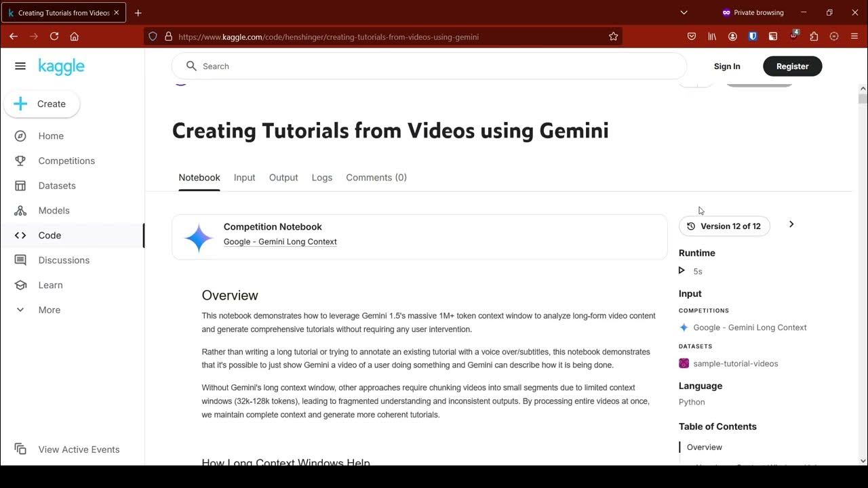
Task: Go to the browser home page
Action: [x=75, y=37]
